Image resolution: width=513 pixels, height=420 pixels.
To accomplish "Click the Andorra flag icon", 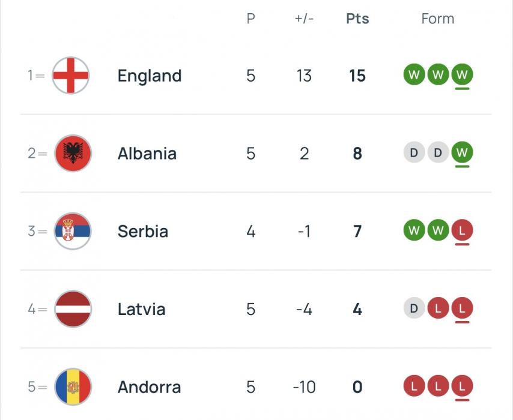I will [73, 387].
